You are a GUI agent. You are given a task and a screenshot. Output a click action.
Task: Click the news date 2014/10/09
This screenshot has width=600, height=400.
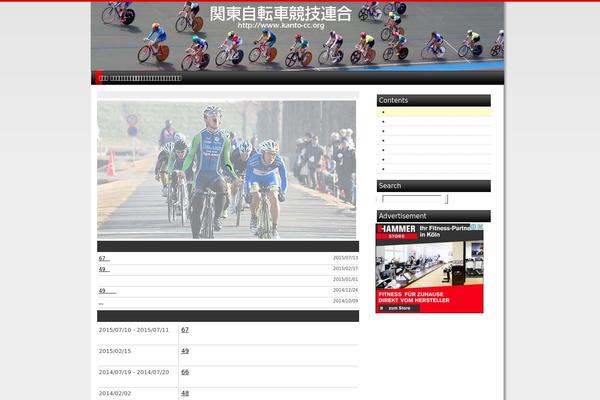tap(345, 301)
